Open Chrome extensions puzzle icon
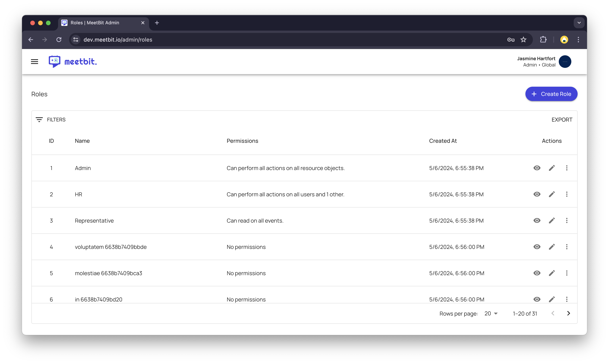 [x=543, y=40]
